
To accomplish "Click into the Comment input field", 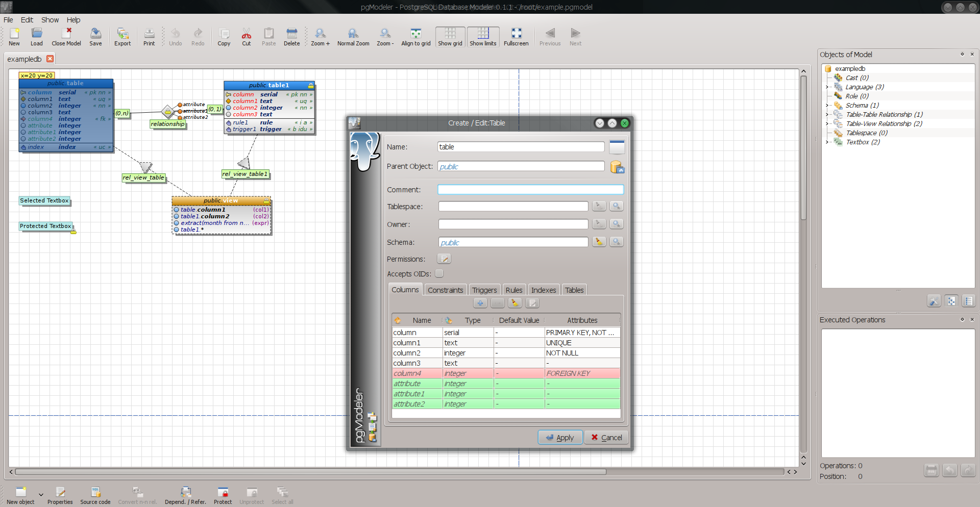I will tap(530, 190).
